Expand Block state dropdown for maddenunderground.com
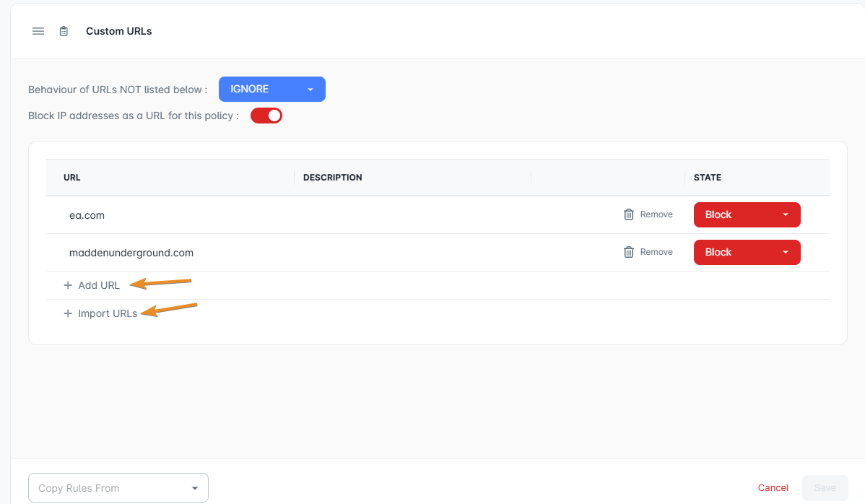This screenshot has height=504, width=865. coord(747,252)
